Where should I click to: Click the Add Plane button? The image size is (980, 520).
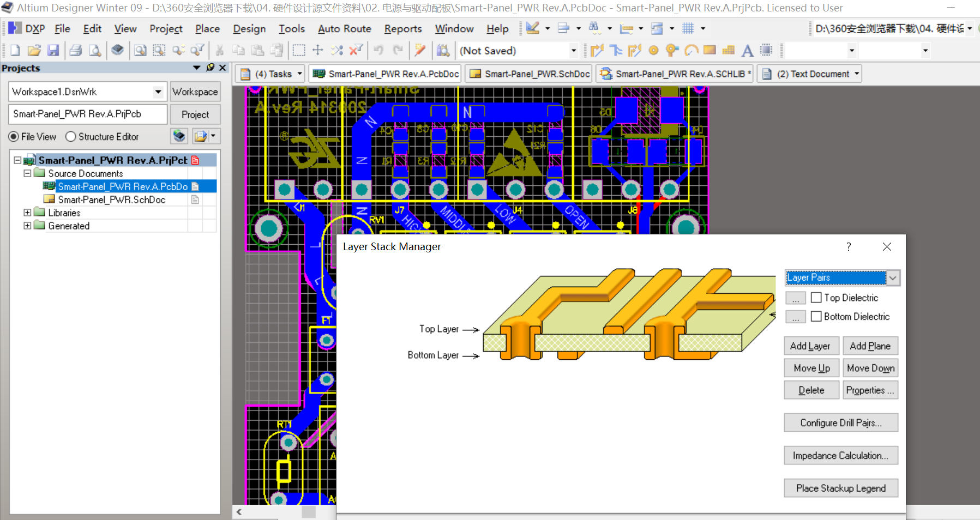click(x=870, y=346)
